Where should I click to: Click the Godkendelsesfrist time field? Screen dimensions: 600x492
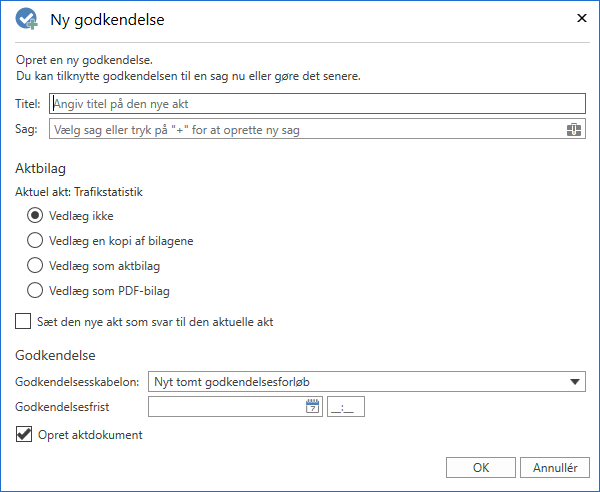tap(347, 406)
